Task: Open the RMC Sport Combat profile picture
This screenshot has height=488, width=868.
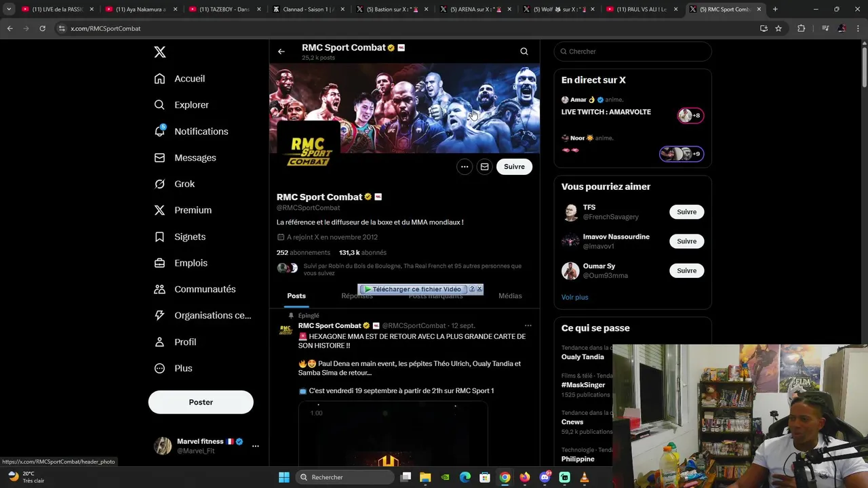Action: pyautogui.click(x=309, y=152)
